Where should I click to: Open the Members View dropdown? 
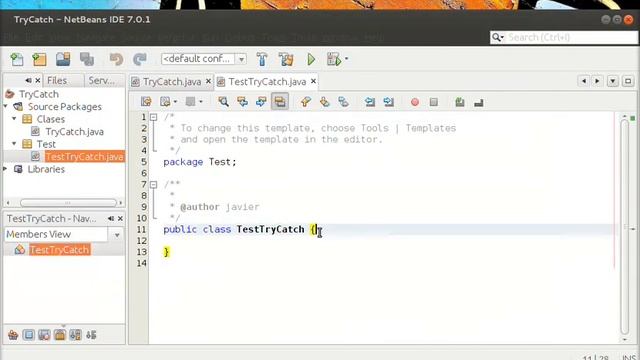pos(117,235)
